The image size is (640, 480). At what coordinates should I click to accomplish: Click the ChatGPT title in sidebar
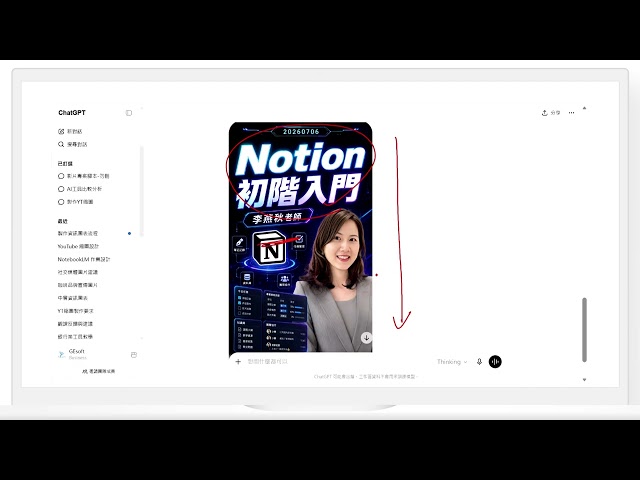tap(72, 113)
